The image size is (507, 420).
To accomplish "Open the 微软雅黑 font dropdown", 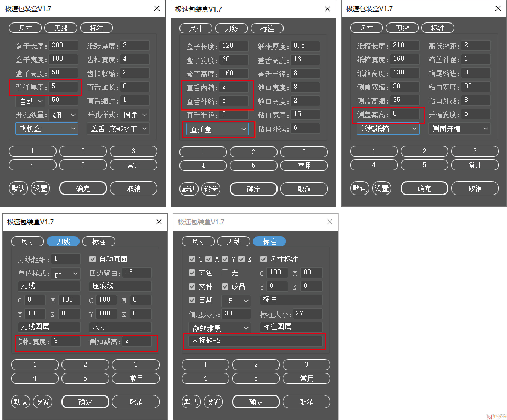I will [220, 328].
